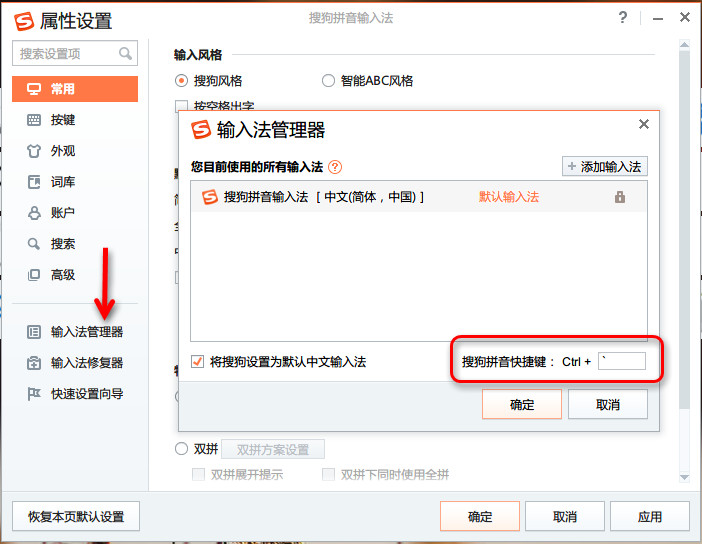Click the lock icon in Sogou input row
Viewport: 702px width, 544px height.
point(620,198)
